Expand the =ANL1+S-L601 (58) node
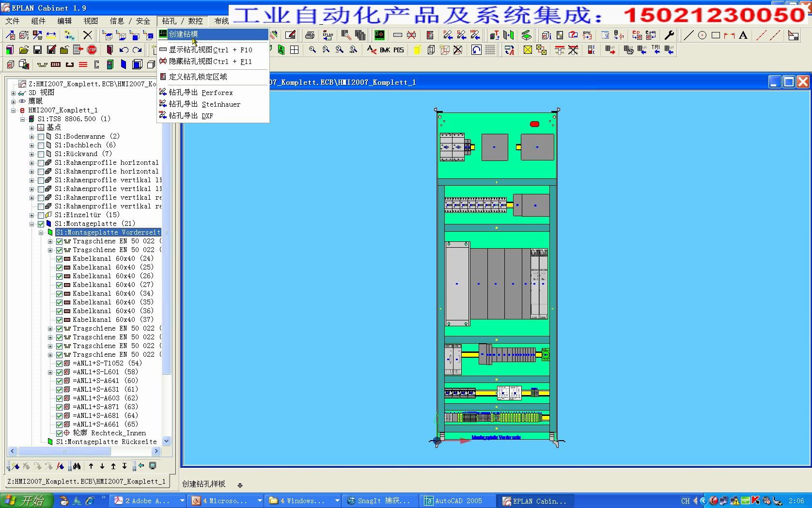This screenshot has width=812, height=508. pos(50,372)
